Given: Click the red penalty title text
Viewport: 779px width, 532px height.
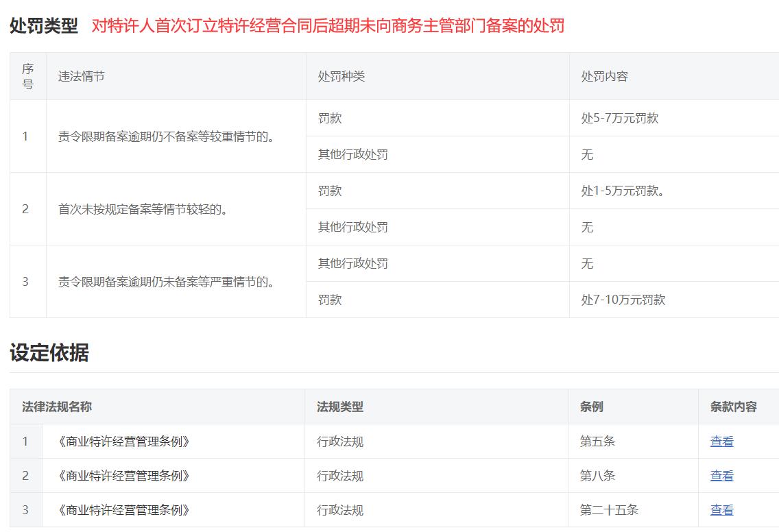Looking at the screenshot, I should pyautogui.click(x=328, y=27).
